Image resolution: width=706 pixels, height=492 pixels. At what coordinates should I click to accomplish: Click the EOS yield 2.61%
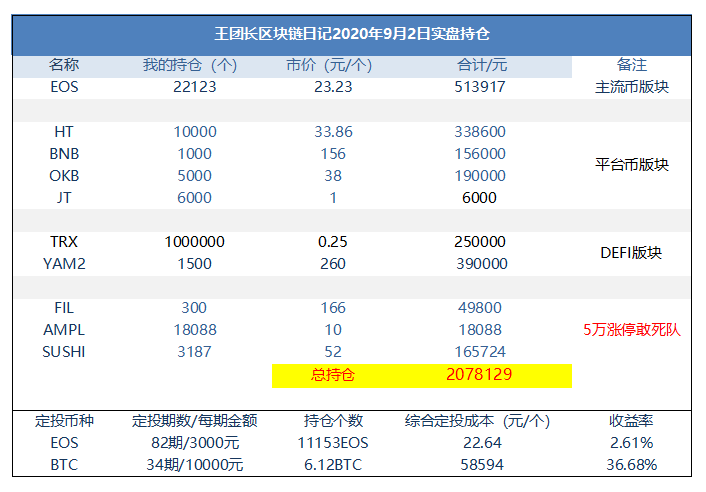click(631, 443)
